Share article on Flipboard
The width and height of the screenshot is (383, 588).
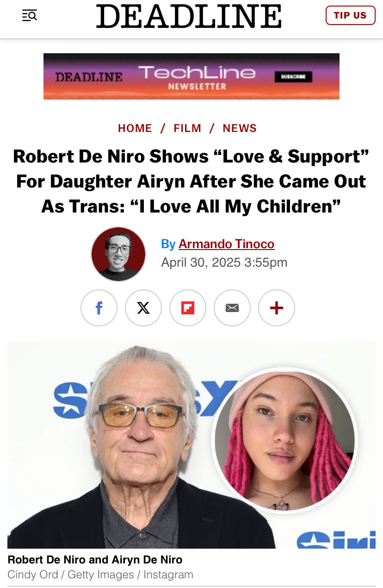(x=188, y=308)
